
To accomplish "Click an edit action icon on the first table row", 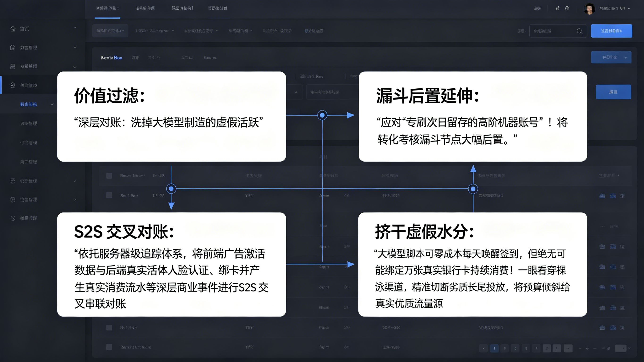I will click(602, 196).
